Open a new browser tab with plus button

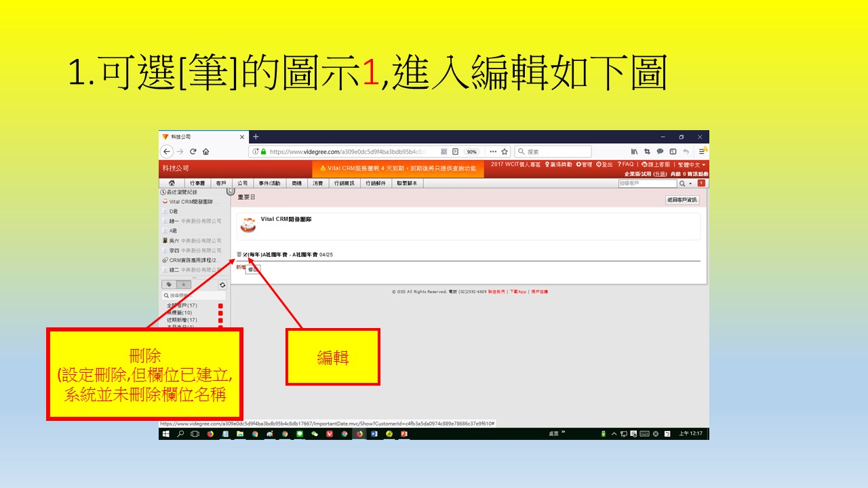256,137
